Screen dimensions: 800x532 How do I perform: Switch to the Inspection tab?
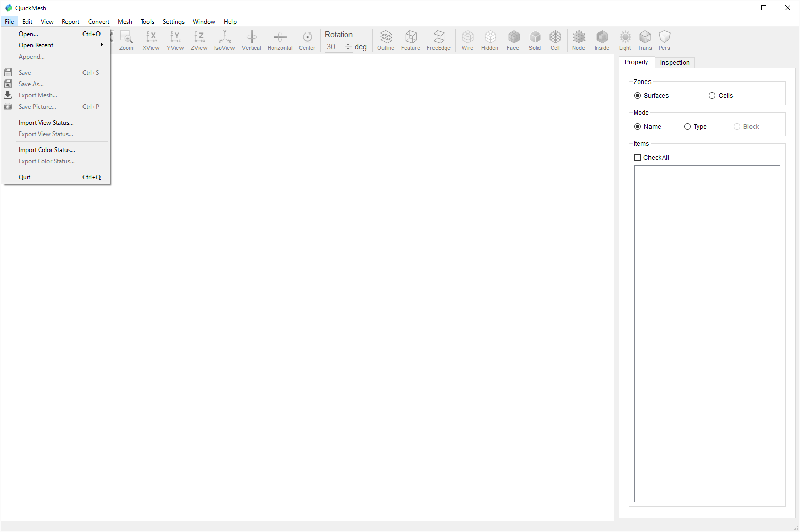point(675,63)
